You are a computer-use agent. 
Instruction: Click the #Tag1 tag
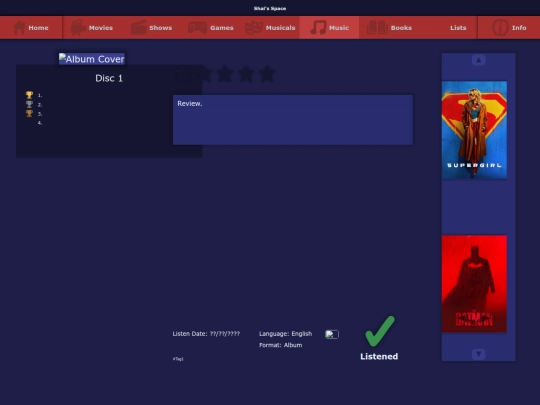[x=178, y=359]
